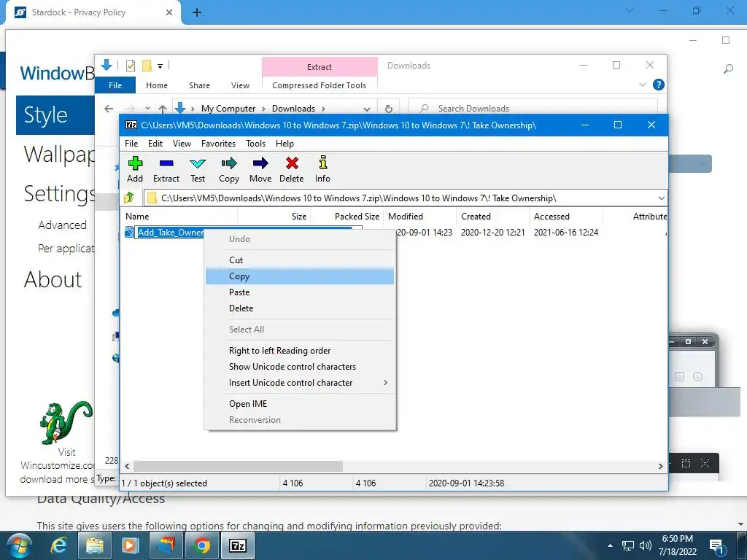Choose Copy in the context menu
Viewport: 747px width, 560px height.
[300, 276]
